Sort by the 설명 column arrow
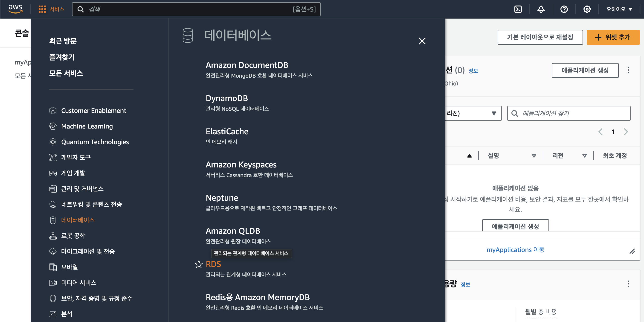Image resolution: width=644 pixels, height=322 pixels. (x=534, y=156)
